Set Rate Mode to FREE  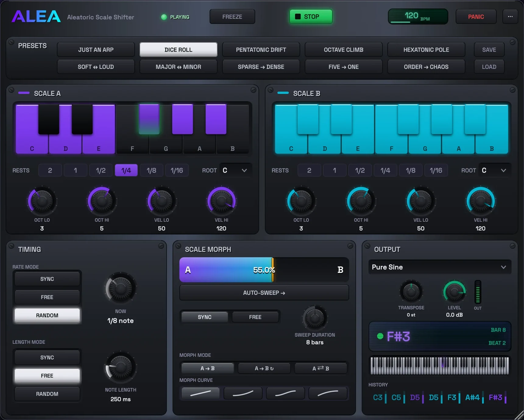pos(47,297)
